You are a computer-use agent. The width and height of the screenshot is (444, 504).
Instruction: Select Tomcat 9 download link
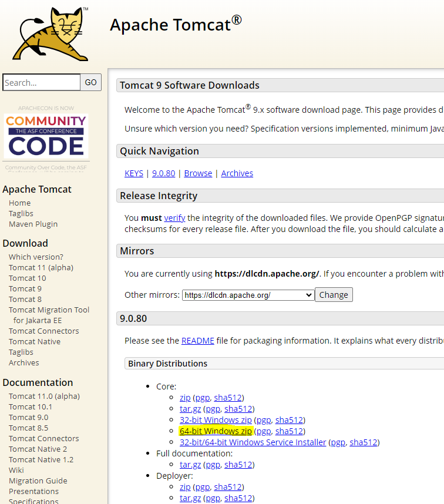(25, 289)
